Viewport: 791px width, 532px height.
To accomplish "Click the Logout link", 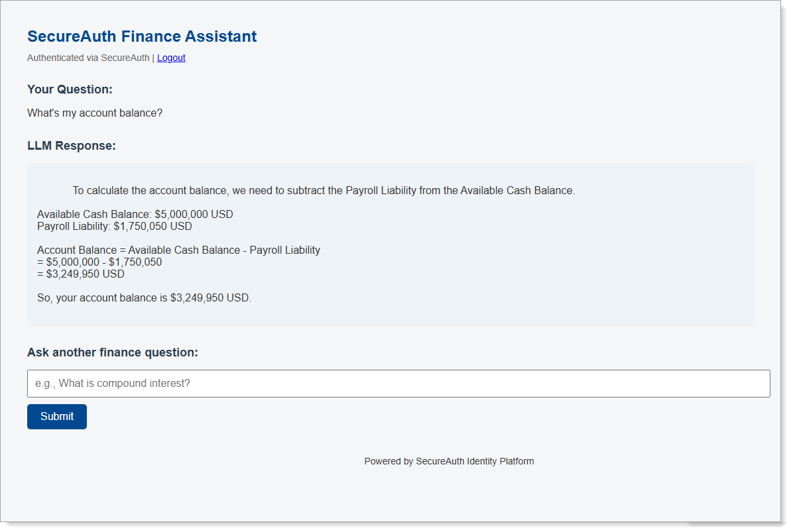I will pyautogui.click(x=171, y=58).
